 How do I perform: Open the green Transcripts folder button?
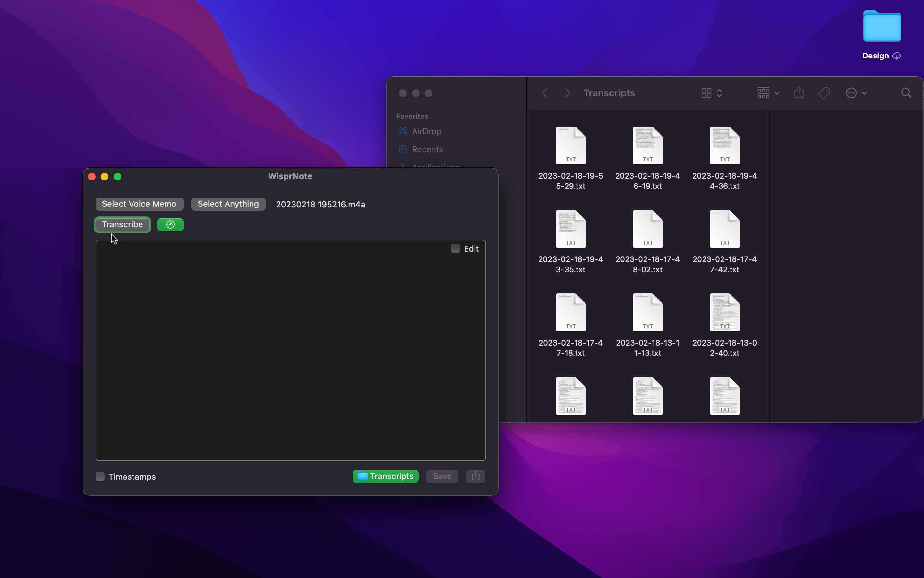click(386, 476)
